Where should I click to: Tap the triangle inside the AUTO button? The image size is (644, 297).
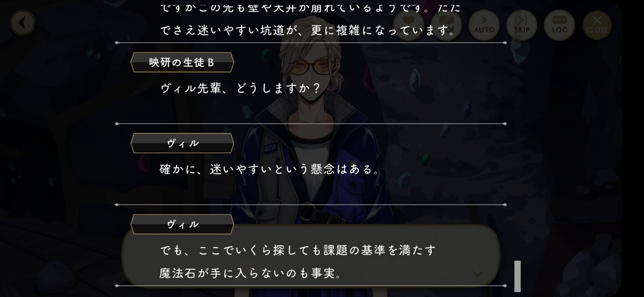[x=484, y=20]
